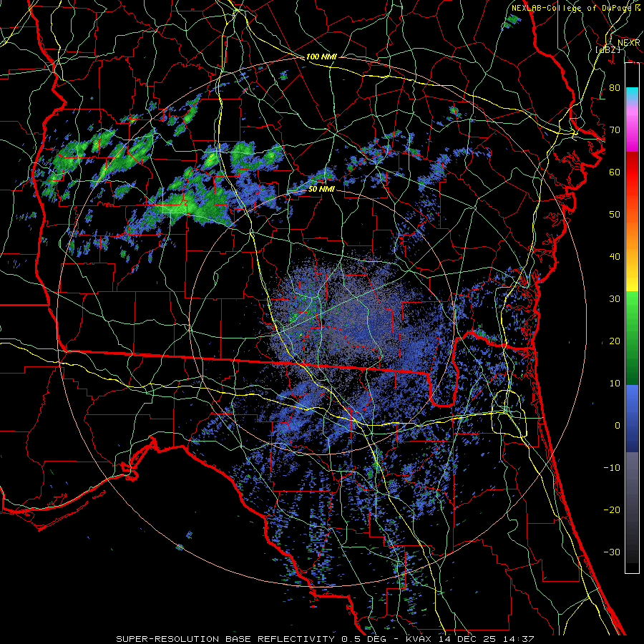Click the 60 value on the color scale
The image size is (644, 644).
(615, 172)
